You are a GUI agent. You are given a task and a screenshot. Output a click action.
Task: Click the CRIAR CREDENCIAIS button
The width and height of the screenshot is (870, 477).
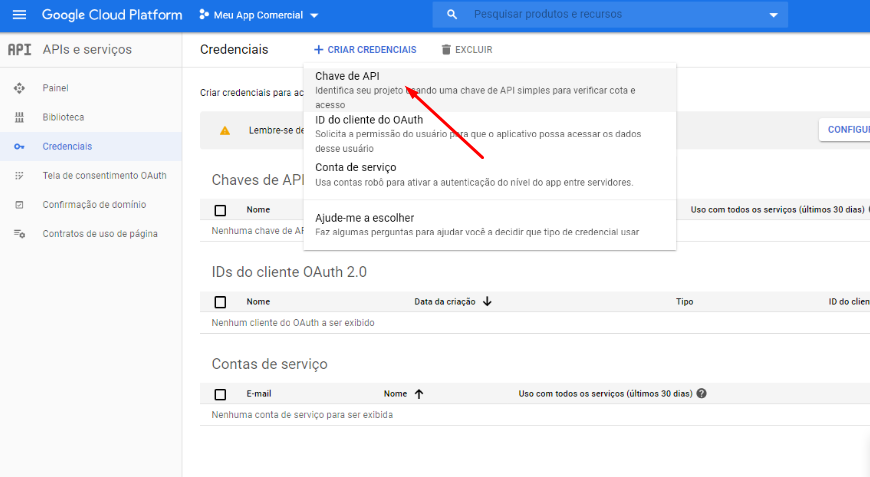click(x=365, y=49)
